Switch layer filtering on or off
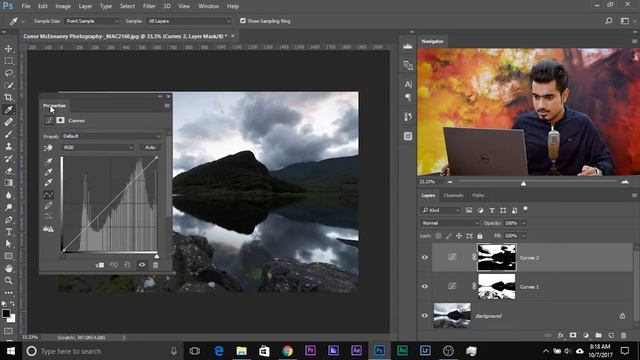The height and width of the screenshot is (360, 640). pos(525,209)
